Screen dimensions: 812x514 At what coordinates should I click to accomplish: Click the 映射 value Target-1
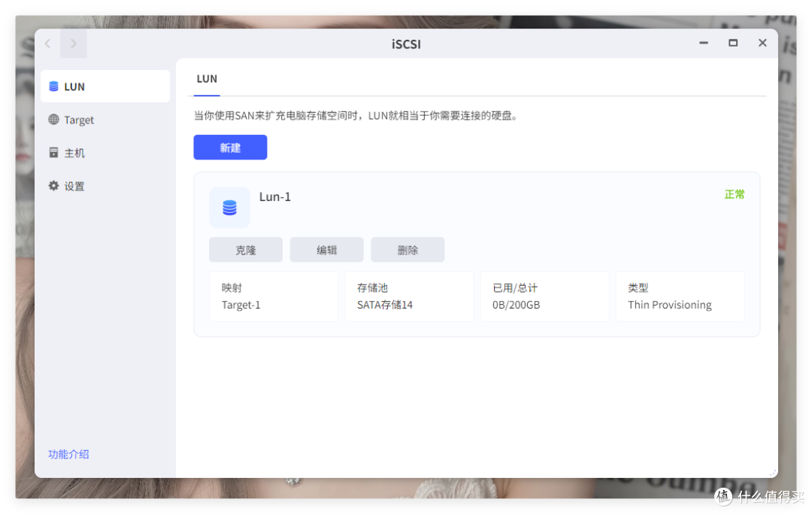(x=241, y=305)
